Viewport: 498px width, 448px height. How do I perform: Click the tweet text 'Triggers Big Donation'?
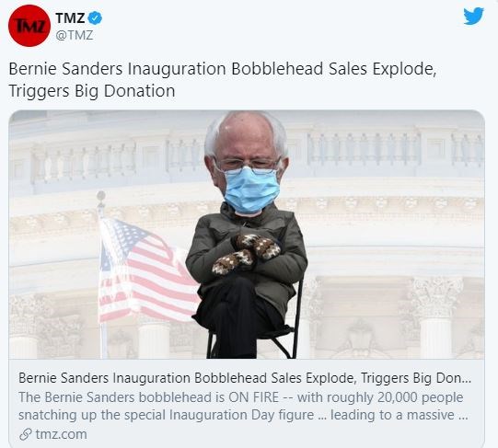pyautogui.click(x=92, y=91)
